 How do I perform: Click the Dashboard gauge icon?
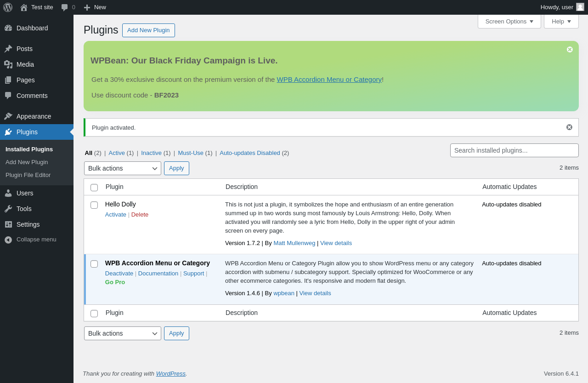[8, 28]
